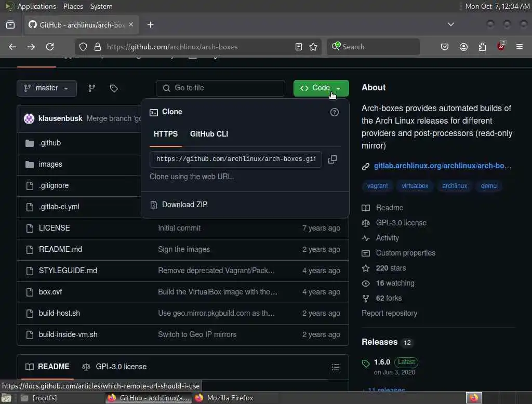Screen dimensions: 532x404
Task: Open the uBlock extension icon
Action: pyautogui.click(x=501, y=46)
